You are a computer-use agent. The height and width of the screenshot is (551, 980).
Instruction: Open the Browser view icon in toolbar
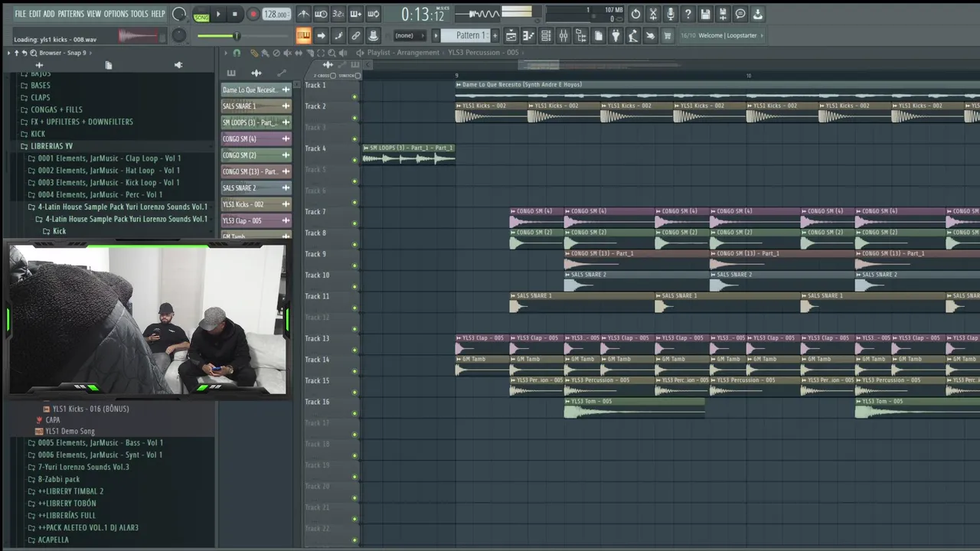point(581,35)
